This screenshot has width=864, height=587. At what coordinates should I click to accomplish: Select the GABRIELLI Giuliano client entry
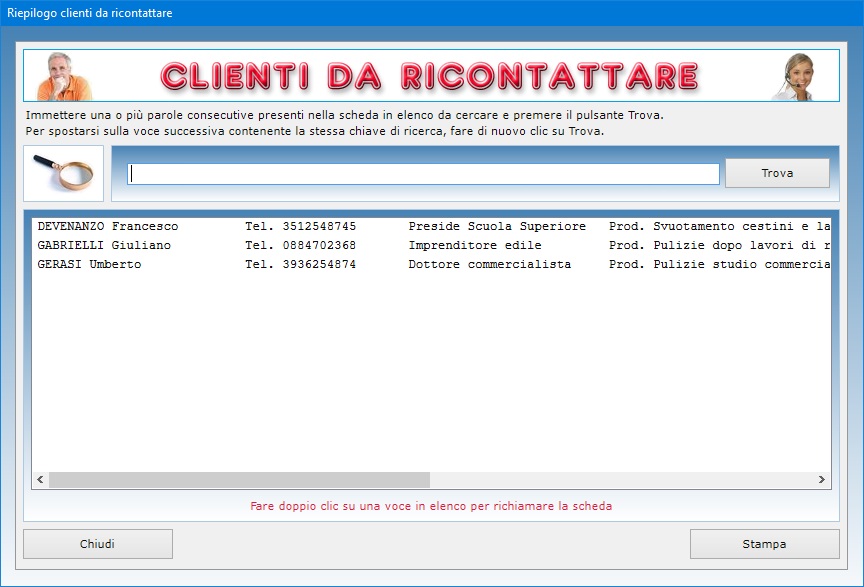[x=104, y=245]
